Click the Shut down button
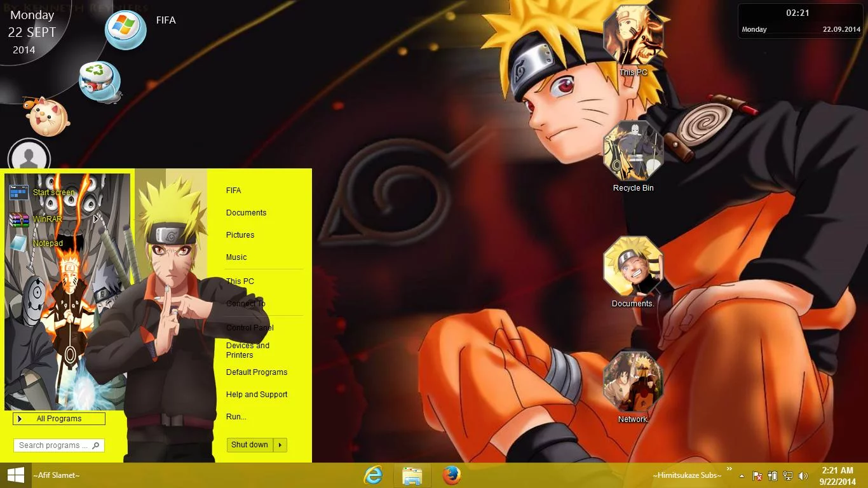The image size is (868, 488). [x=250, y=445]
